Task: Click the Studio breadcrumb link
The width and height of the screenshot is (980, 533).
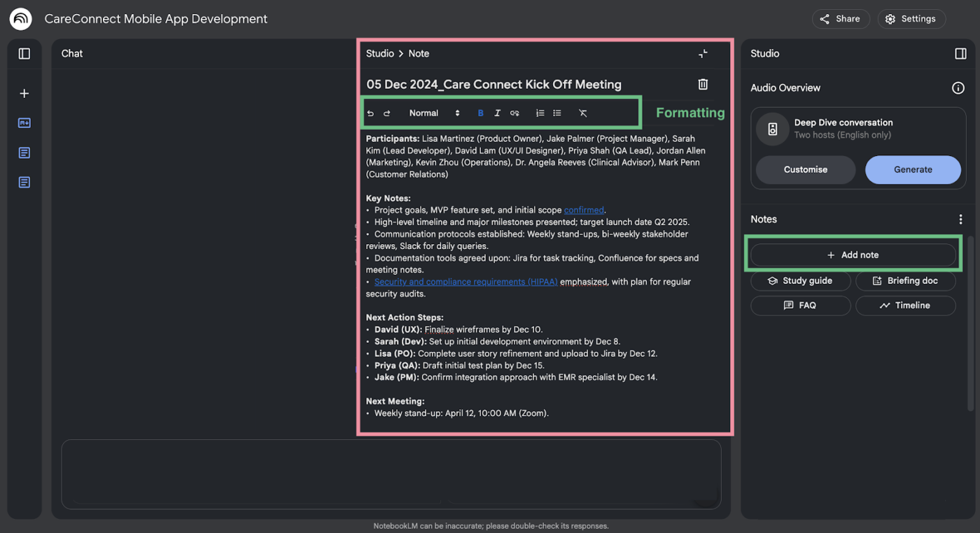Action: click(380, 54)
